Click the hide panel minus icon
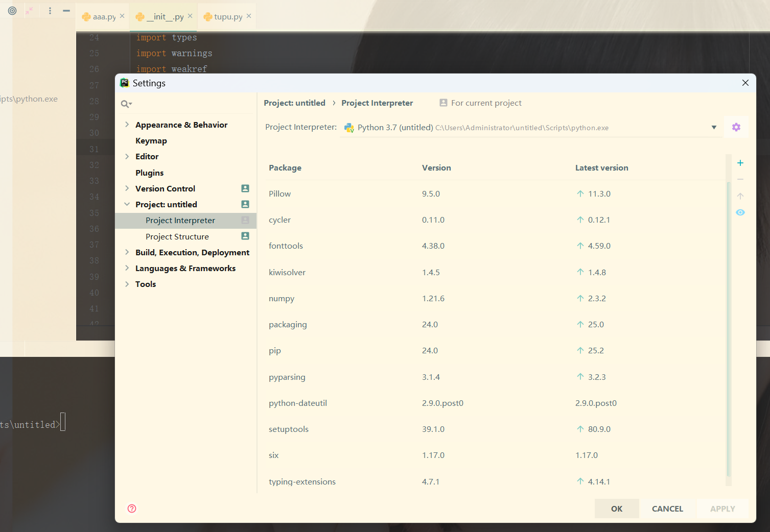770x532 pixels. pos(66,11)
